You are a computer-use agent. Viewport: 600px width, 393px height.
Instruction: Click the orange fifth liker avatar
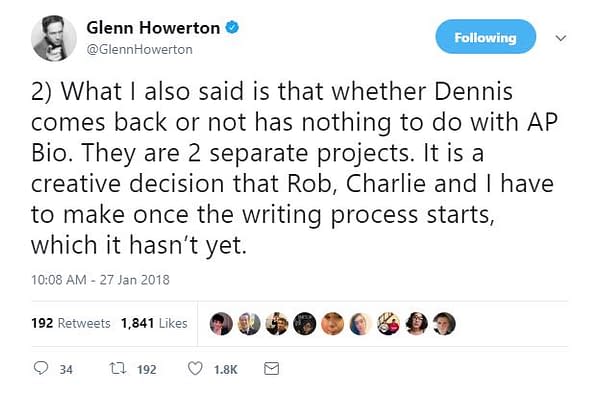333,324
